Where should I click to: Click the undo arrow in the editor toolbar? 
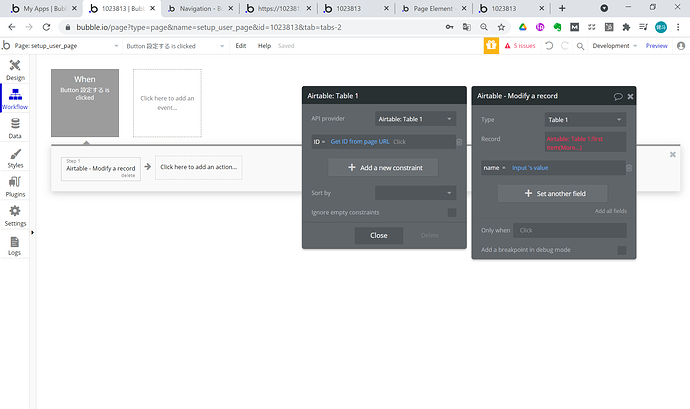point(549,46)
